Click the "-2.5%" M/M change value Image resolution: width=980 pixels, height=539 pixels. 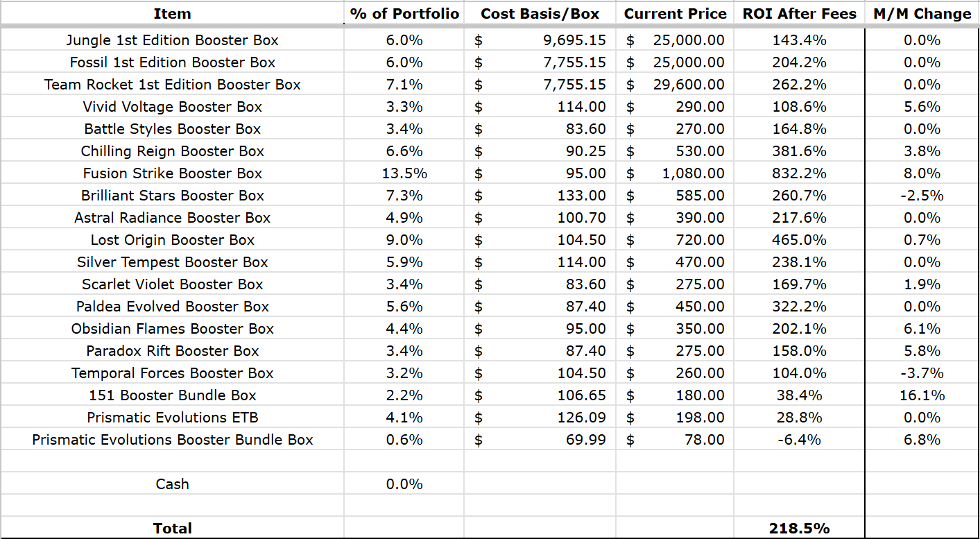tap(922, 196)
